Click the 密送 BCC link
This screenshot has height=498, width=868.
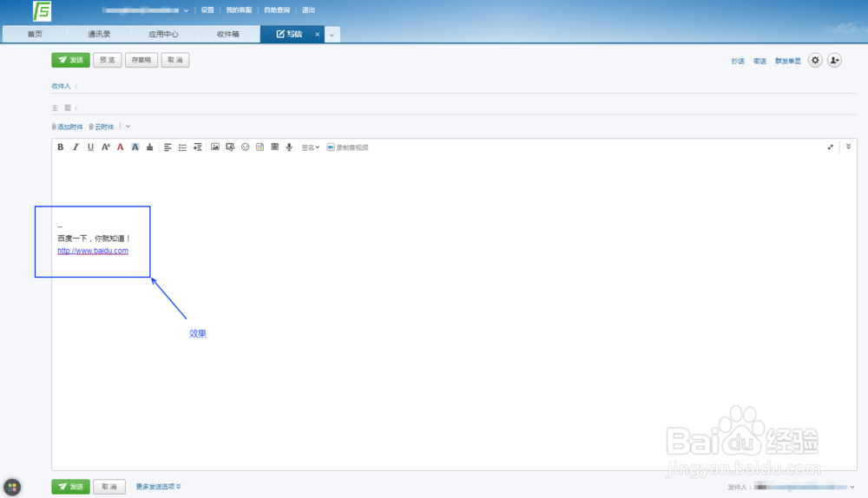(759, 61)
